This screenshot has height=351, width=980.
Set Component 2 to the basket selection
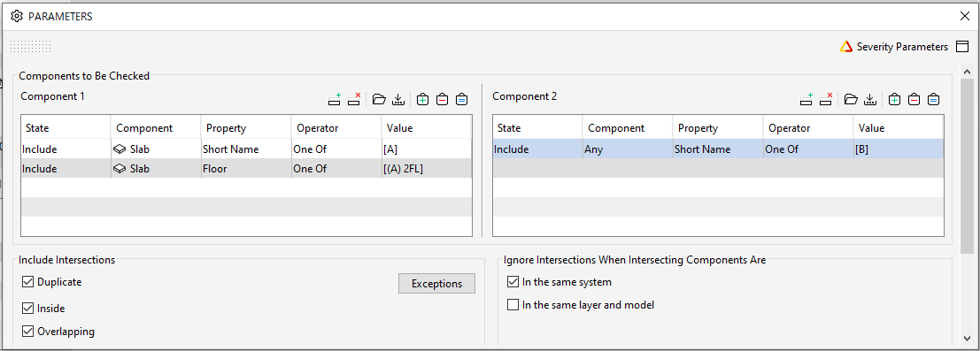pos(933,99)
